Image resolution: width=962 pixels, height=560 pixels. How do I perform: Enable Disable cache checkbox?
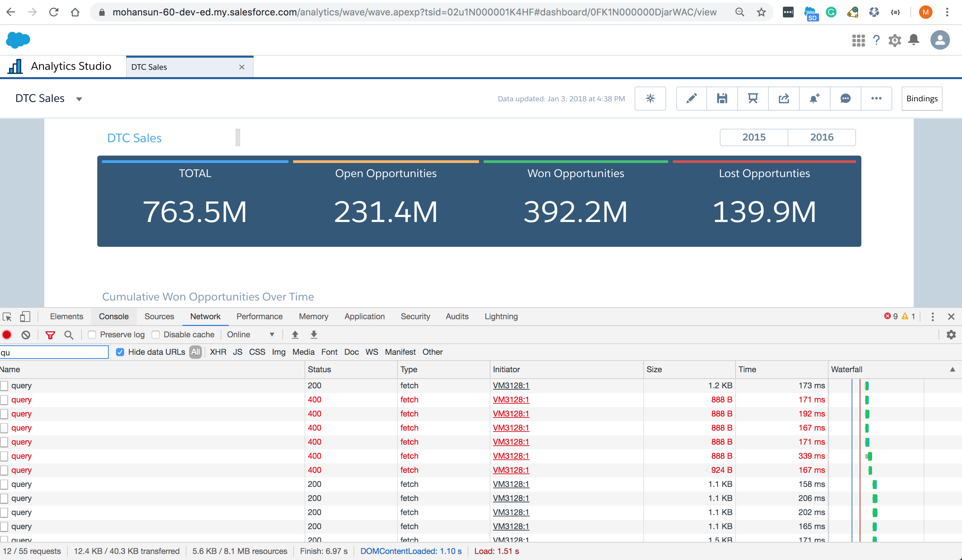pos(155,335)
